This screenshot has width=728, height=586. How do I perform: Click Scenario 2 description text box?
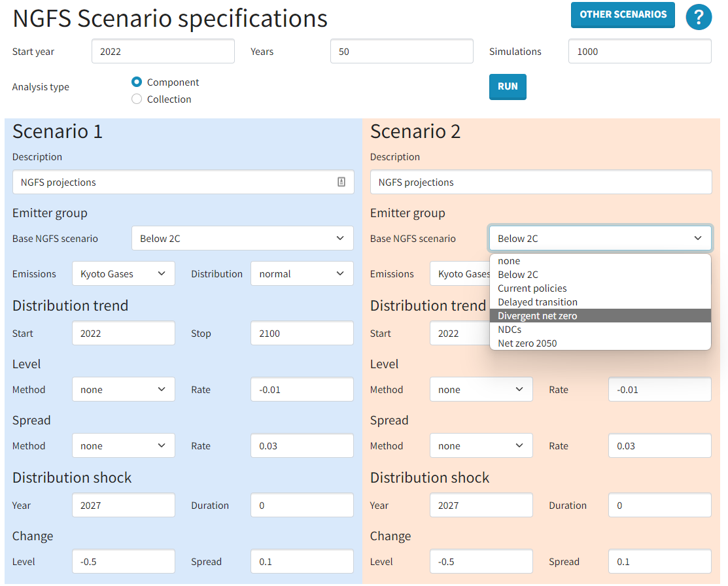pos(541,182)
